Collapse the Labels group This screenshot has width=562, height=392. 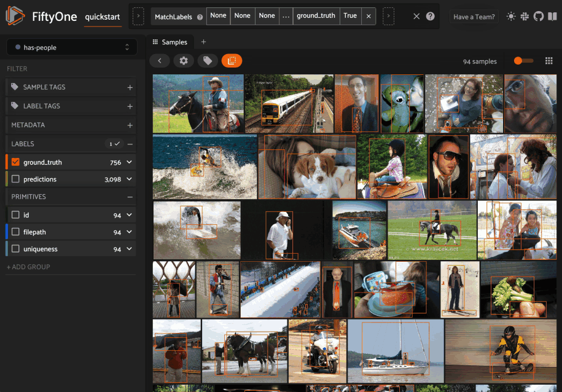[130, 144]
